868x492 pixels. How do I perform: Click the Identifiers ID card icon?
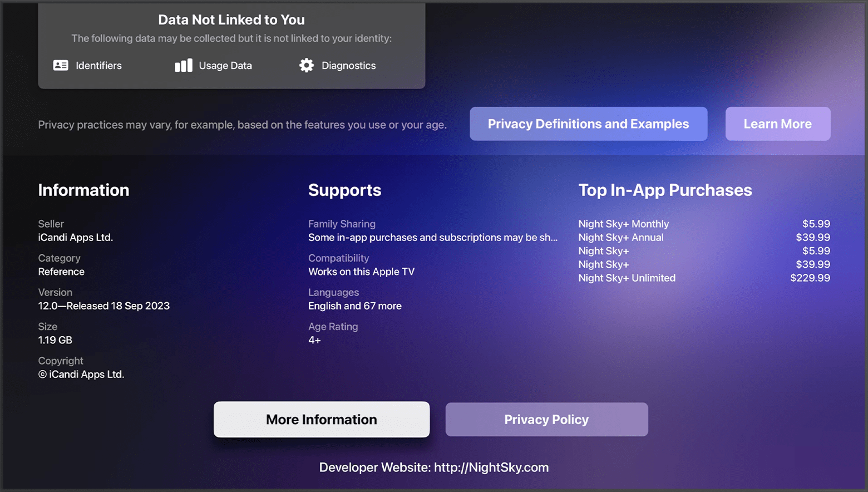[61, 66]
